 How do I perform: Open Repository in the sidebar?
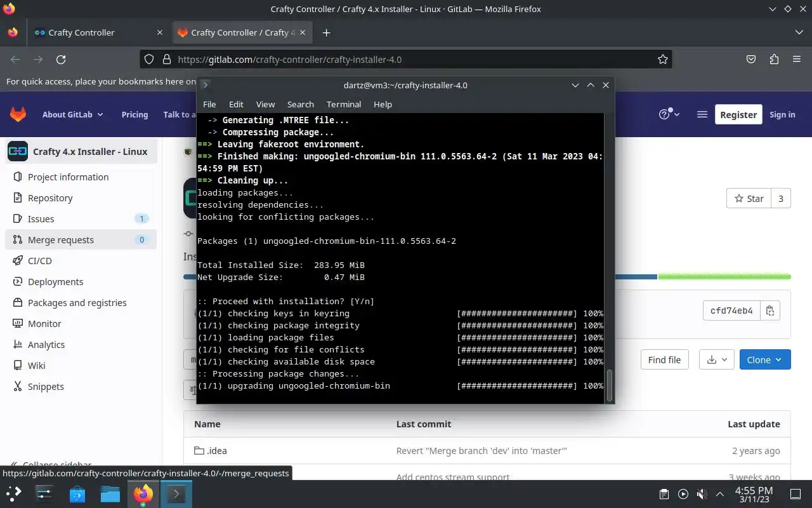coord(81,197)
